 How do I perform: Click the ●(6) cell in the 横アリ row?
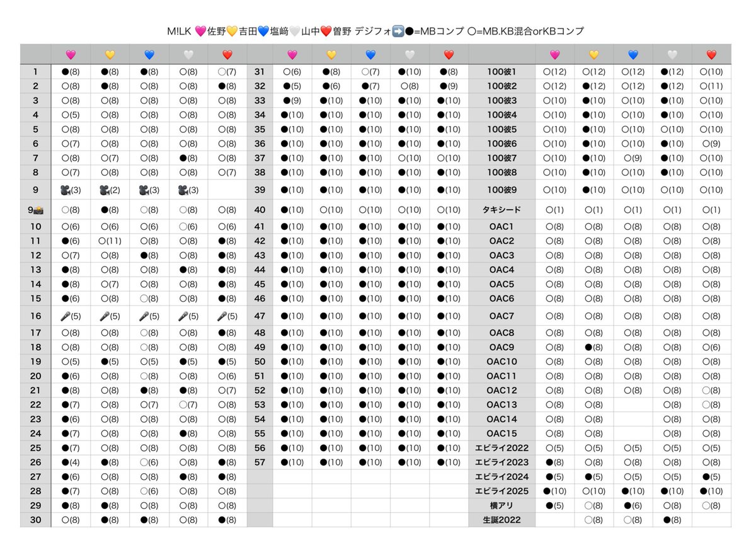(x=633, y=505)
